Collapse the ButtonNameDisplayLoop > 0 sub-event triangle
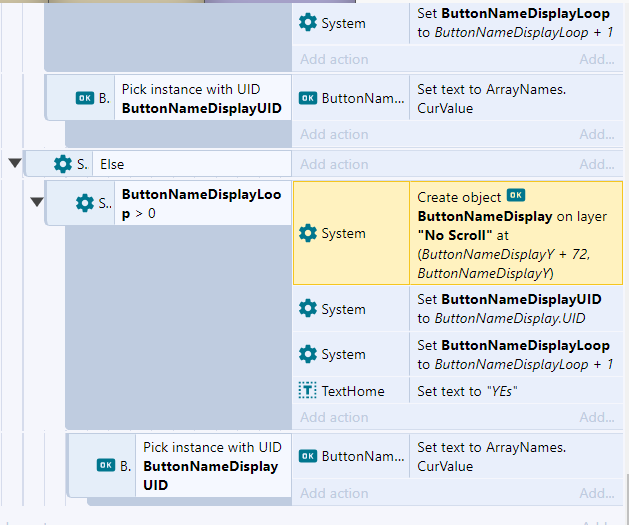 pyautogui.click(x=37, y=202)
